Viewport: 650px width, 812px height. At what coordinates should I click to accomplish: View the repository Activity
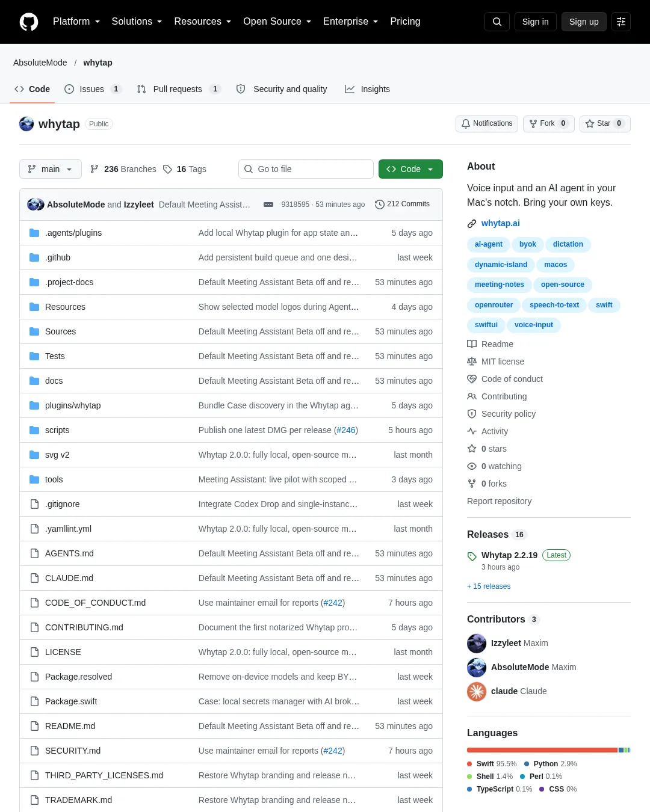[x=487, y=431]
